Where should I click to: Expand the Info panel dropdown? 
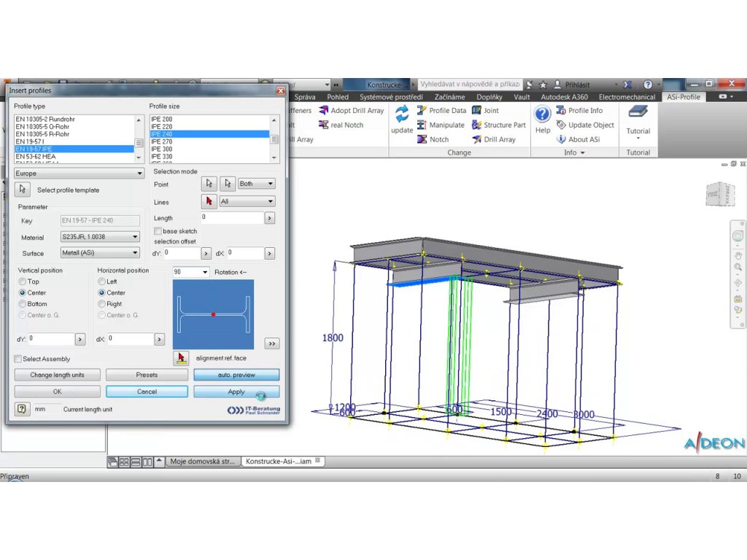click(x=575, y=152)
